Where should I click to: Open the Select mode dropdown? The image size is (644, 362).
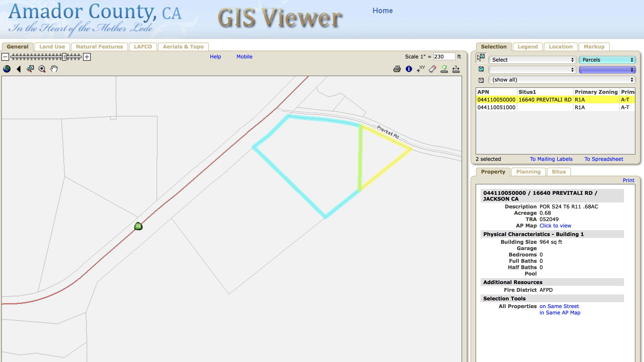(x=532, y=60)
